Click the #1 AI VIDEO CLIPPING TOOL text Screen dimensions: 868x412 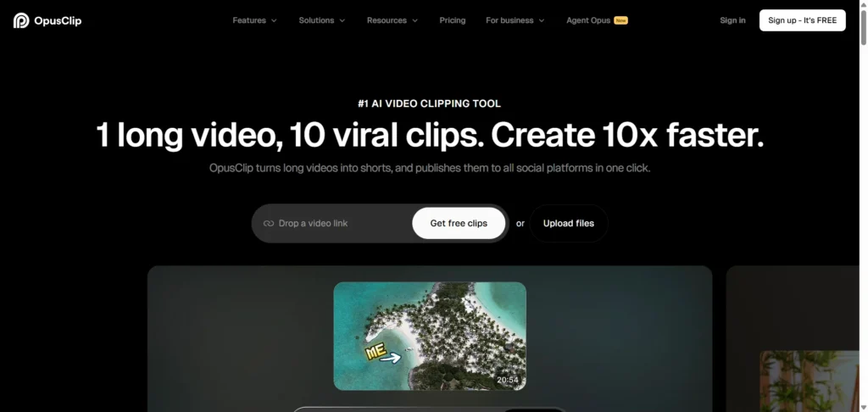(x=429, y=103)
